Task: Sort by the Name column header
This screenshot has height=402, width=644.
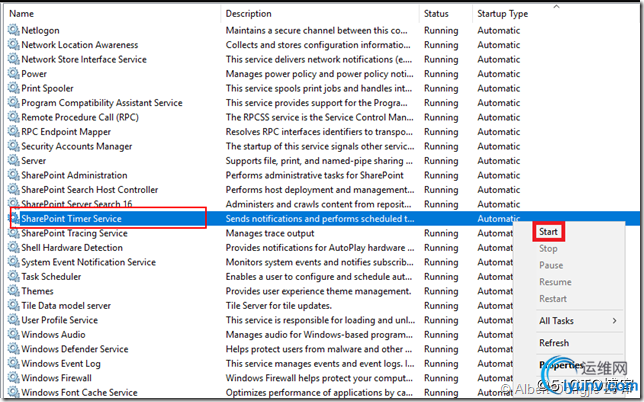Action: coord(21,14)
